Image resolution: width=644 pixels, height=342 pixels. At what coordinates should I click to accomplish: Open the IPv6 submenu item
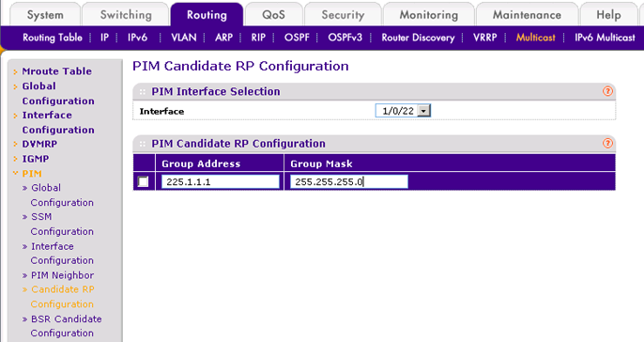[137, 38]
